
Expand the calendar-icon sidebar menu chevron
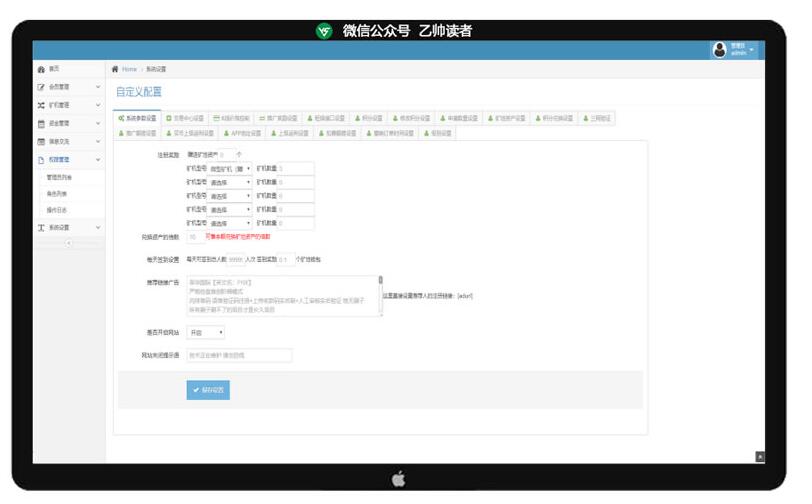coord(98,123)
